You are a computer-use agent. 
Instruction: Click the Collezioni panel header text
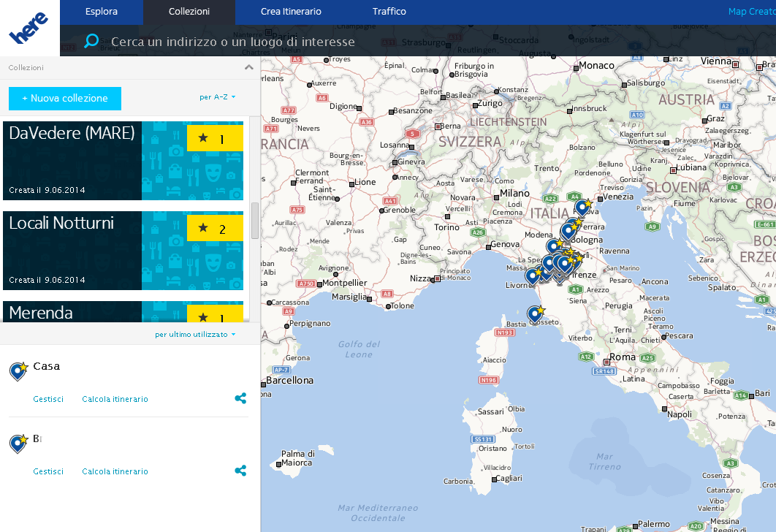pyautogui.click(x=26, y=67)
